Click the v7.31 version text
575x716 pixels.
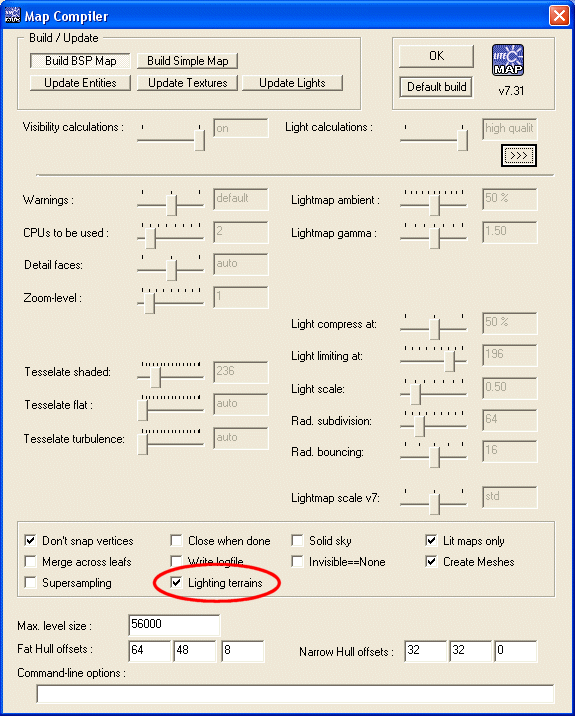[511, 90]
